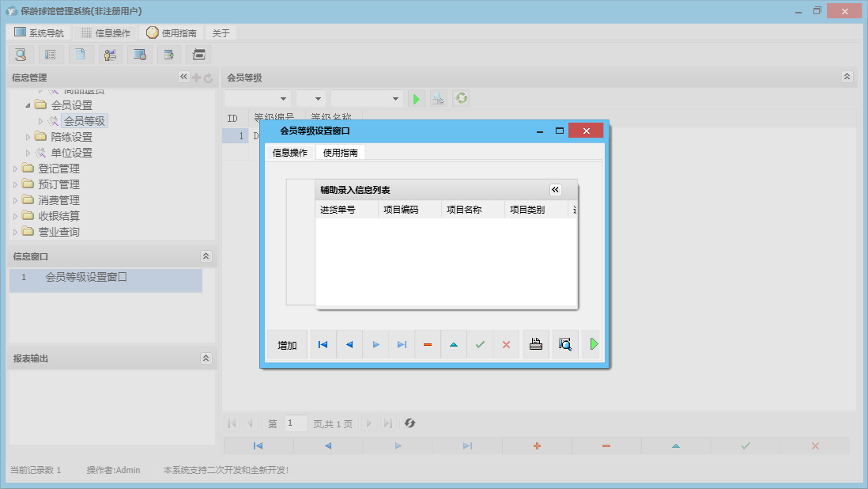This screenshot has width=868, height=489.
Task: Click the 增加 button
Action: (287, 346)
